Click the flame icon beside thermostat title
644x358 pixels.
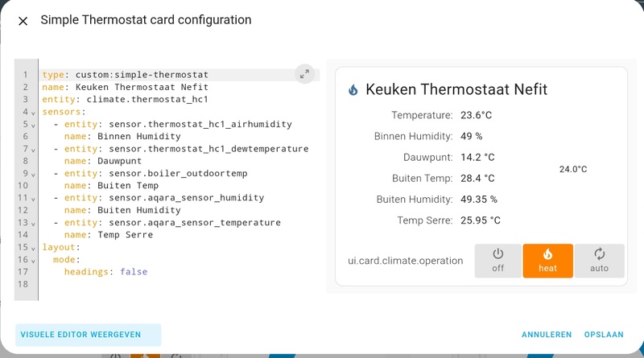[353, 90]
